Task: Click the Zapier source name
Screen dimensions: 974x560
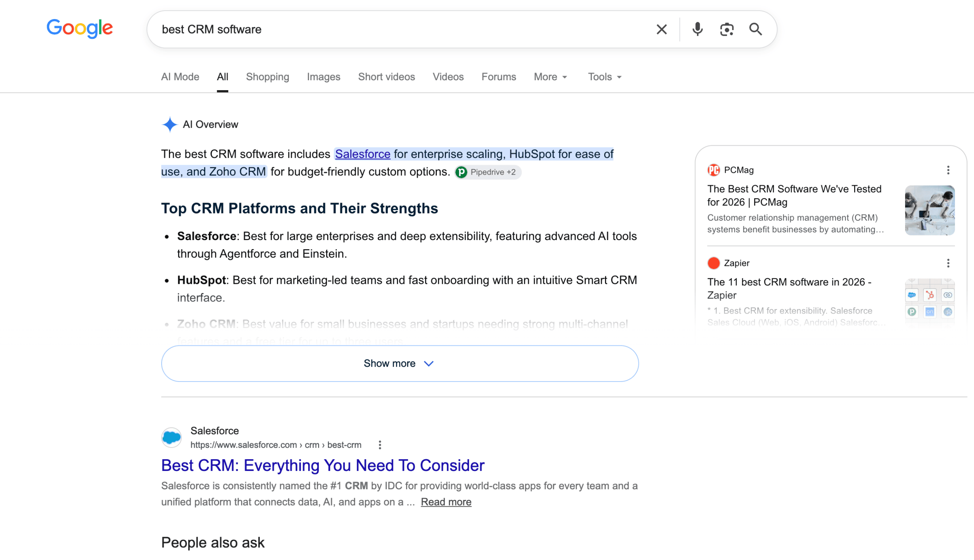Action: (x=736, y=263)
